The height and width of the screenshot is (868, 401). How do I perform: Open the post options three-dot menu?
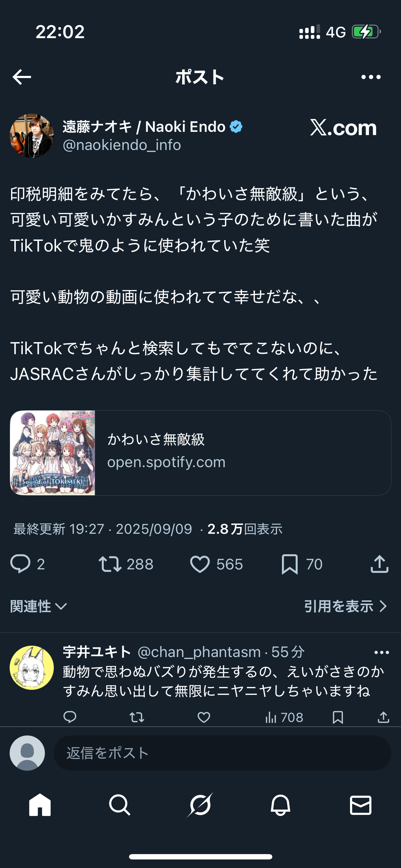371,77
